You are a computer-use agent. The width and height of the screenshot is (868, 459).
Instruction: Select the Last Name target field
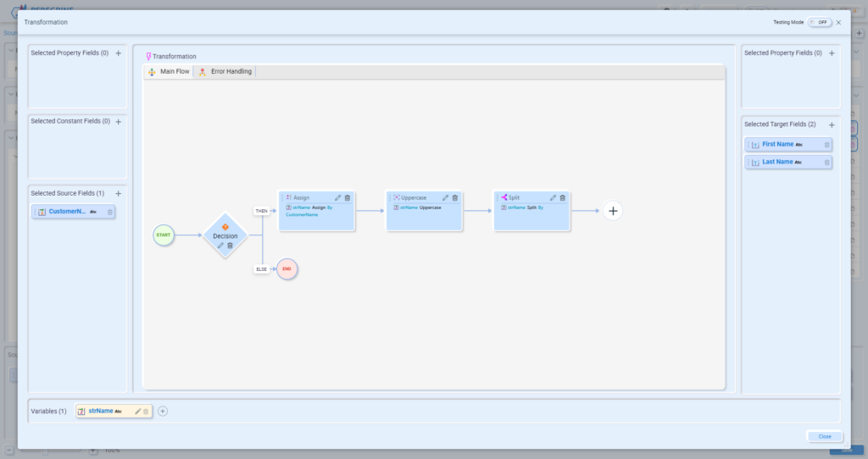point(778,162)
